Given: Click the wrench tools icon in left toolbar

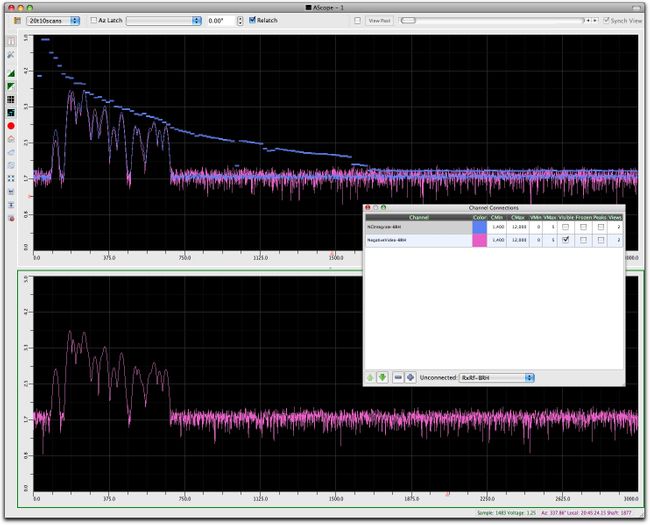Looking at the screenshot, I should point(11,55).
